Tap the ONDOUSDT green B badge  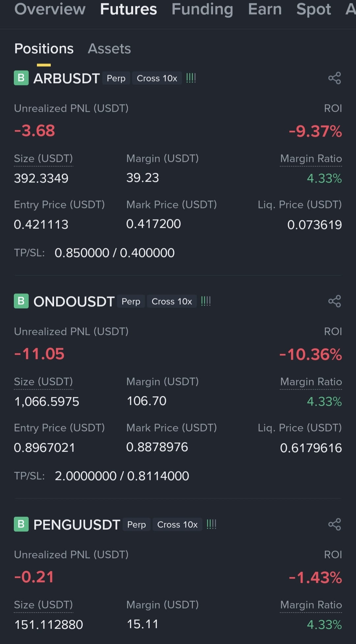(21, 301)
